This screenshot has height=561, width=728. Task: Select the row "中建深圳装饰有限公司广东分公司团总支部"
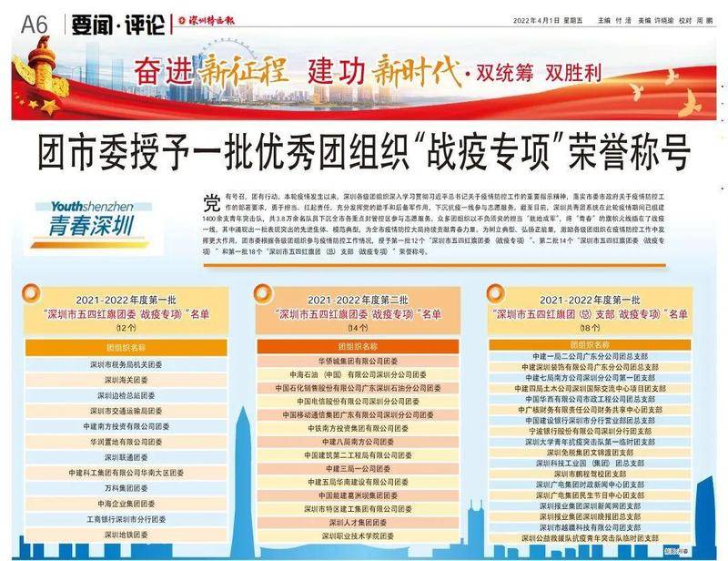(590, 367)
